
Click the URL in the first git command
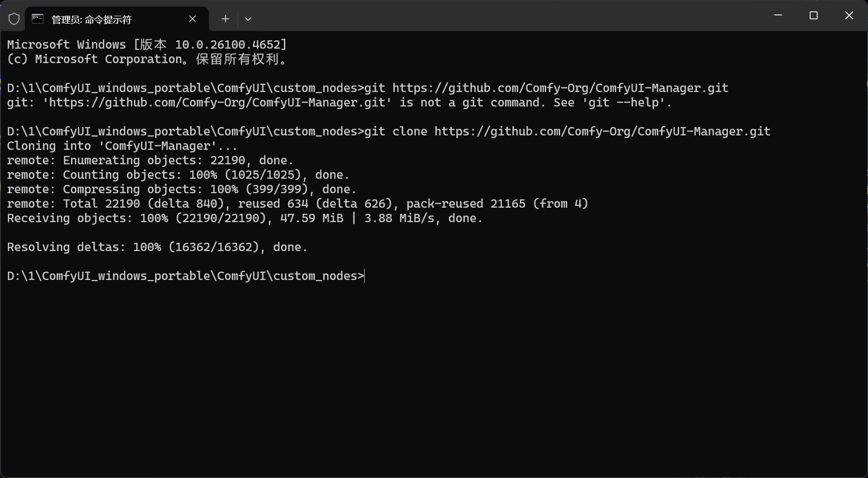click(x=560, y=88)
